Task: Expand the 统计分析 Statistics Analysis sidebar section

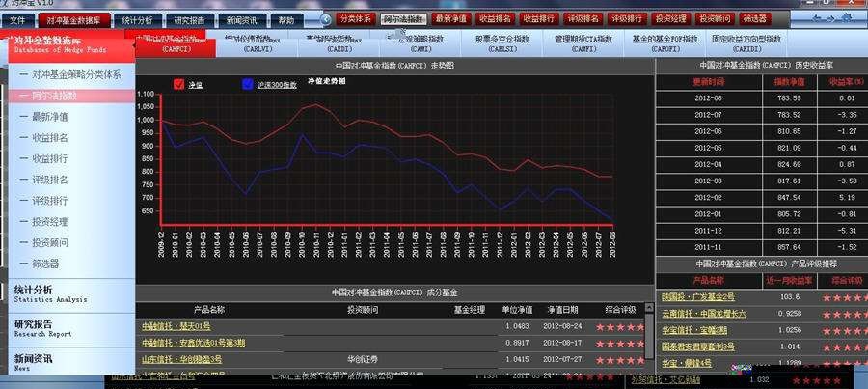Action: (x=71, y=294)
